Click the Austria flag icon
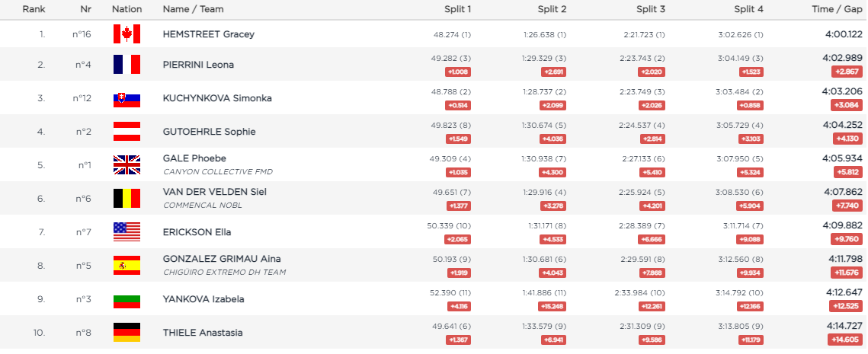 [x=127, y=132]
